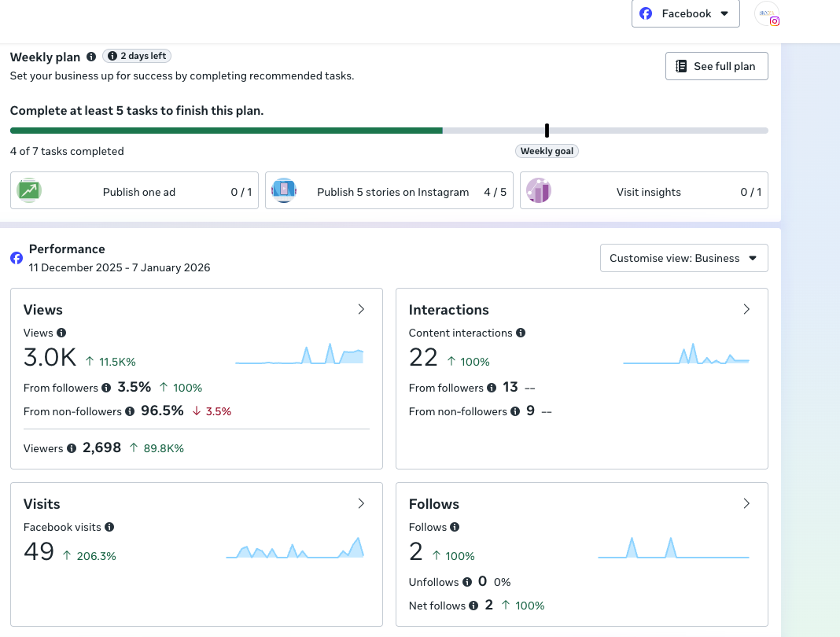Click the Publish one ad chart icon
Viewport: 840px width, 637px height.
29,190
